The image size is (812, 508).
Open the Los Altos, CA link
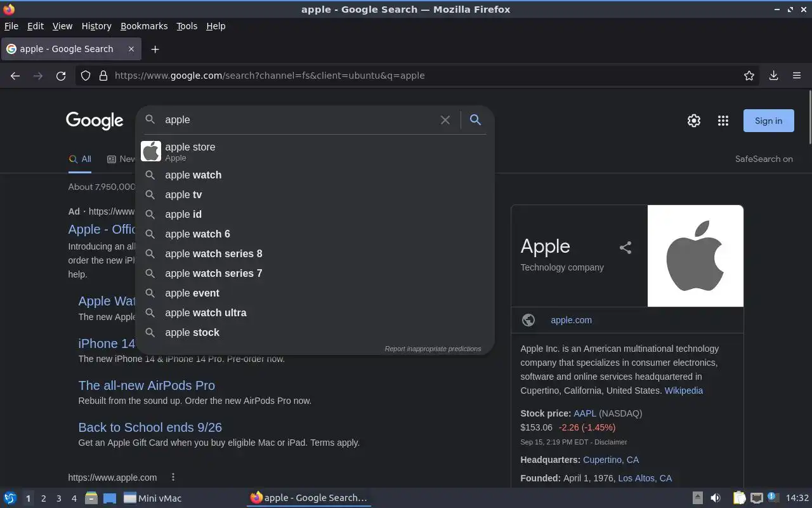pos(645,478)
